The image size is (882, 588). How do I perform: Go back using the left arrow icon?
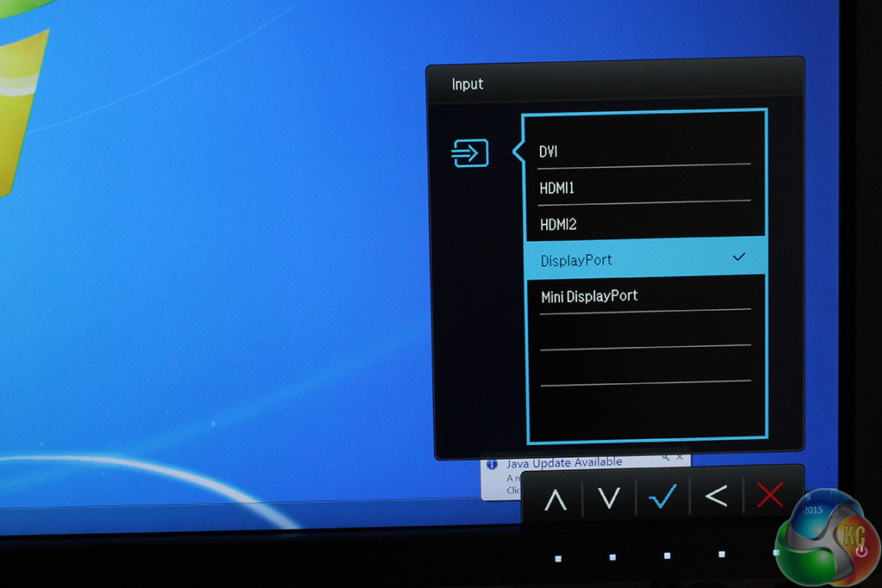pyautogui.click(x=716, y=495)
